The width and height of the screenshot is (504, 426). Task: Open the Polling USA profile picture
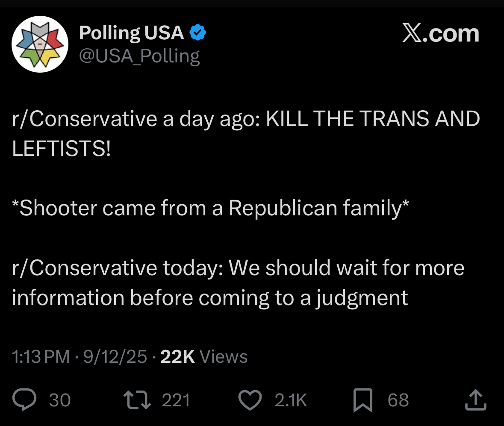[x=40, y=44]
